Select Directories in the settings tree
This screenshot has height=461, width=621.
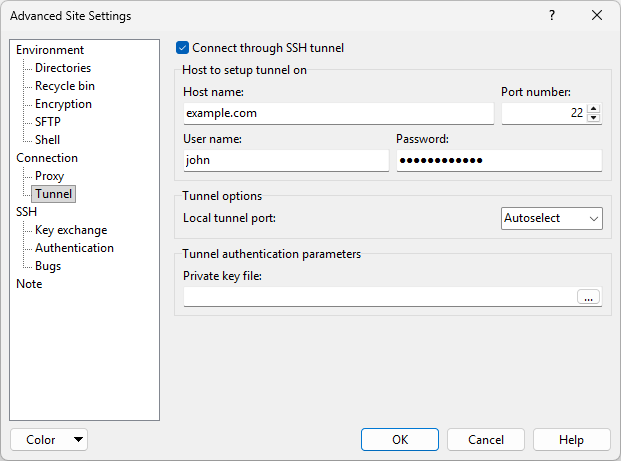pyautogui.click(x=63, y=68)
